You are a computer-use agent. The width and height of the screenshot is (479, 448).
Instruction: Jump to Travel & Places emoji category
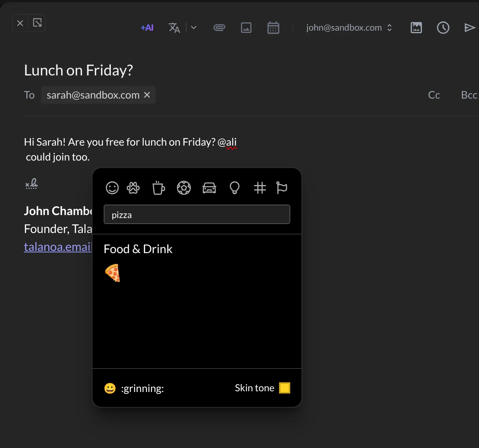pyautogui.click(x=209, y=188)
